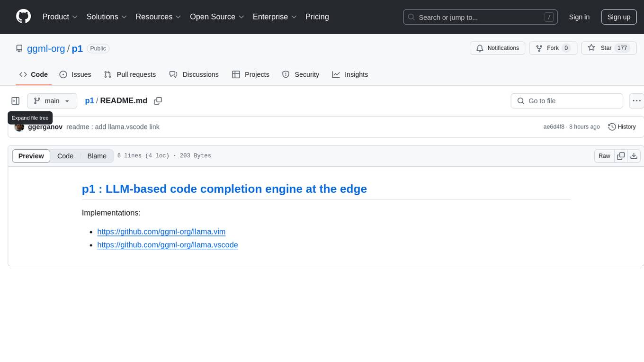The height and width of the screenshot is (362, 644).
Task: Switch to Code view of the file
Action: (65, 156)
